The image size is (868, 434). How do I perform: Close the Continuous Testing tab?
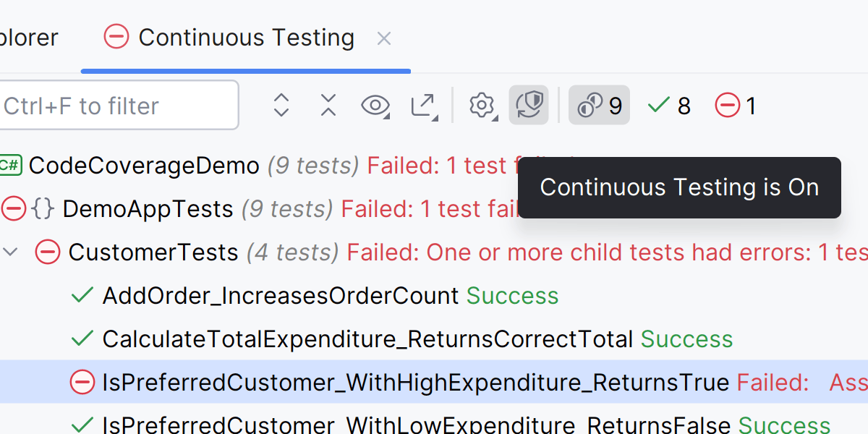click(x=384, y=38)
